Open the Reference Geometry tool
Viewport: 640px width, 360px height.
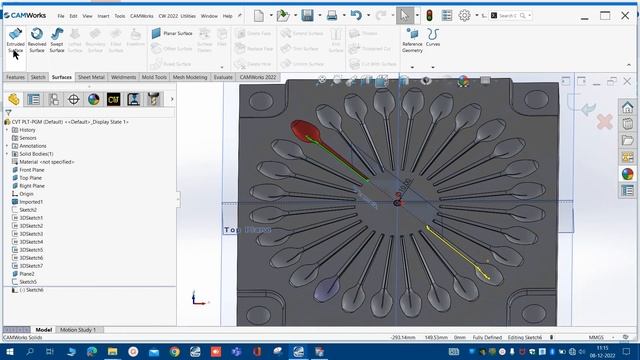tap(412, 40)
